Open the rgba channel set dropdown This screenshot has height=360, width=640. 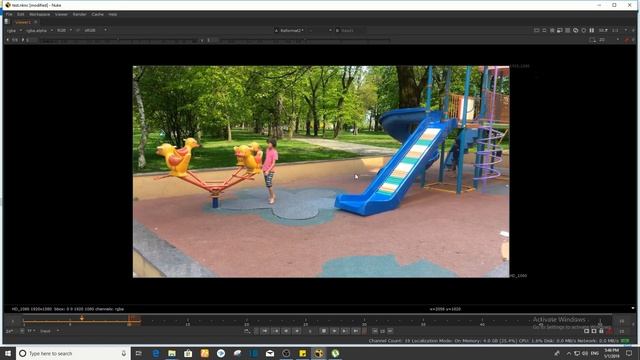(14, 31)
